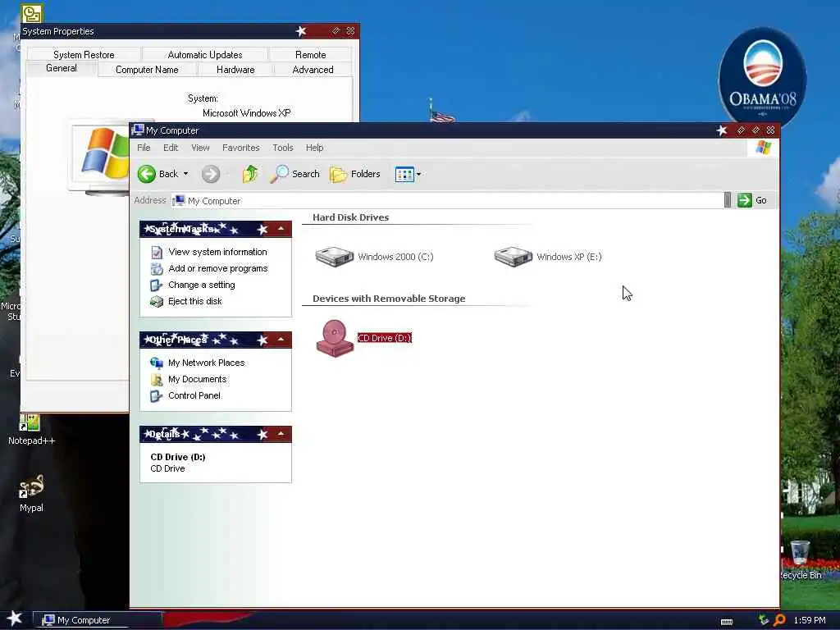Open the Favorites menu

(x=240, y=148)
